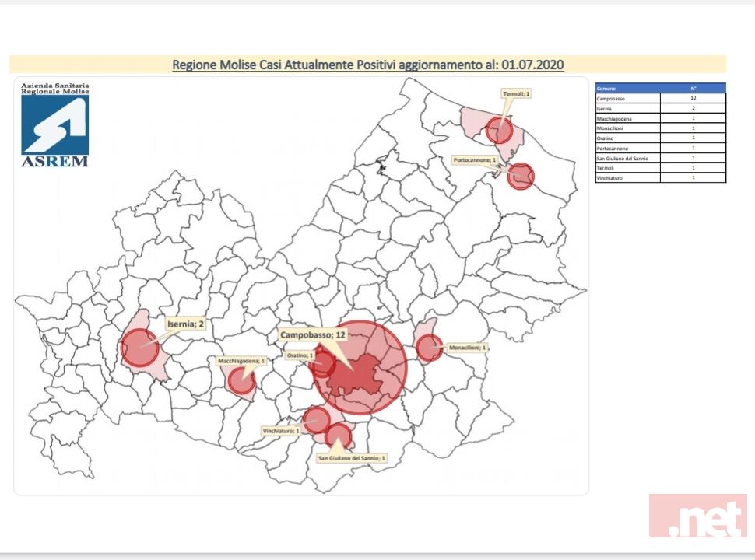Select the Termoli red circle marker
The height and width of the screenshot is (560, 755).
click(x=499, y=130)
